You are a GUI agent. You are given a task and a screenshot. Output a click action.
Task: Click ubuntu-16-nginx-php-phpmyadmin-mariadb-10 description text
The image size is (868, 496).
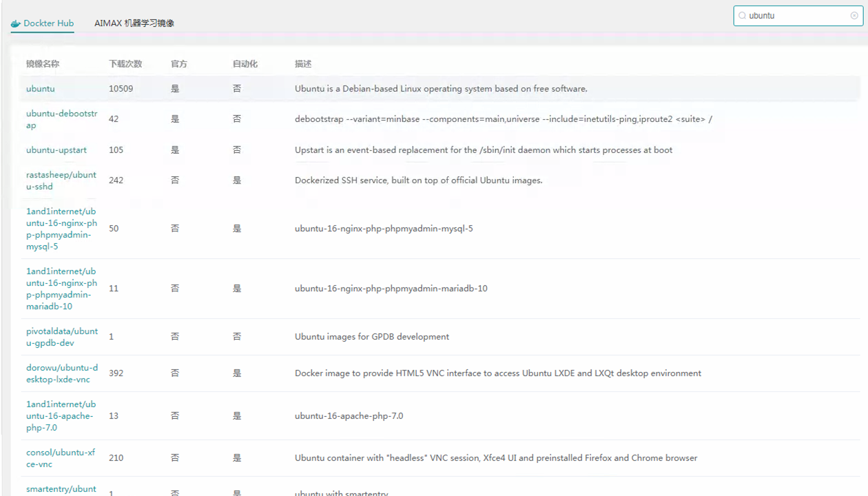point(391,289)
